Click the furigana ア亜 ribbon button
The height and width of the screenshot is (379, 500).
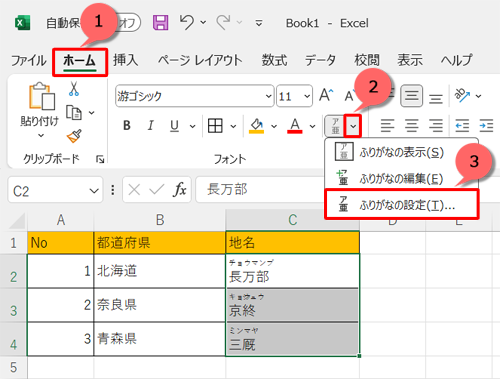point(335,126)
